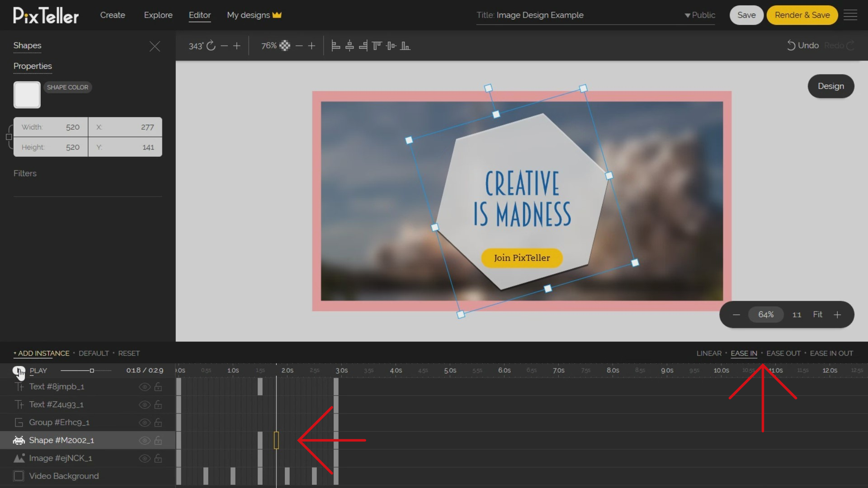This screenshot has height=488, width=868.
Task: Click Add Instance link
Action: click(42, 353)
